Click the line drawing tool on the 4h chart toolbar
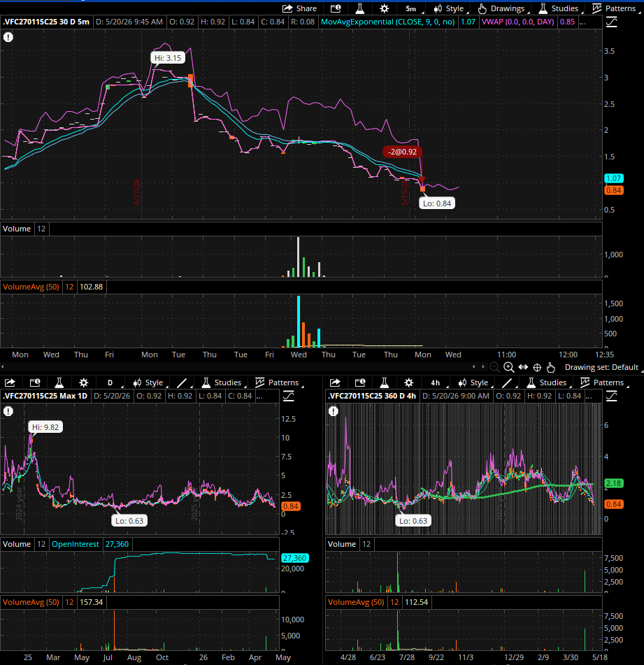 507,382
